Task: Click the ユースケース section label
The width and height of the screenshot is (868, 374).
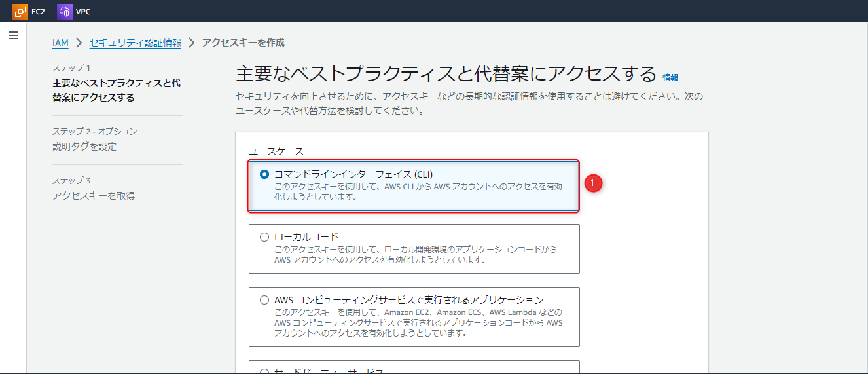Action: click(x=276, y=151)
